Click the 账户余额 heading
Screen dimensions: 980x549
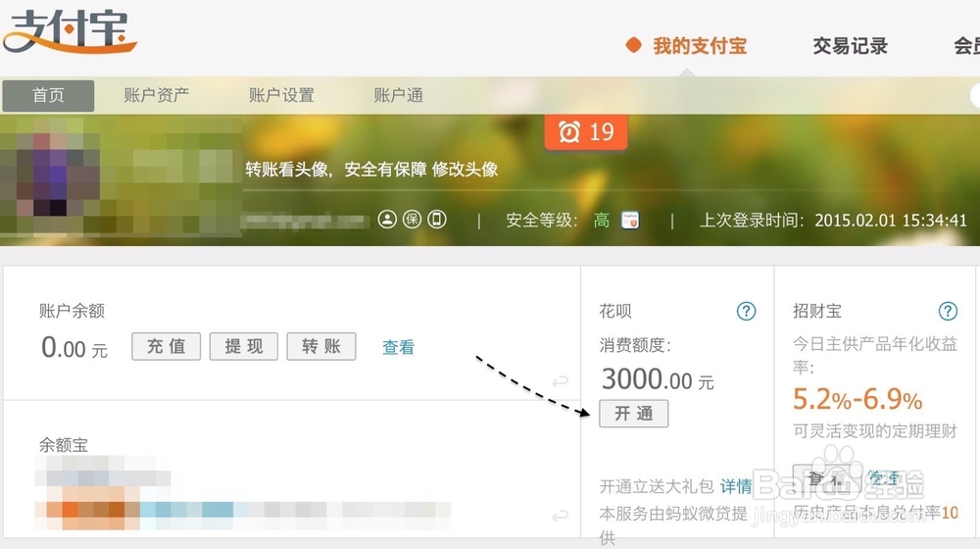point(72,311)
